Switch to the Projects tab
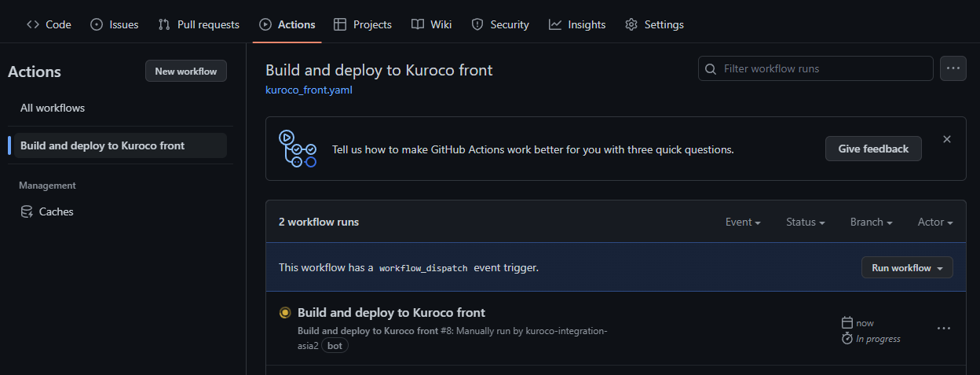Image resolution: width=980 pixels, height=375 pixels. pyautogui.click(x=363, y=24)
